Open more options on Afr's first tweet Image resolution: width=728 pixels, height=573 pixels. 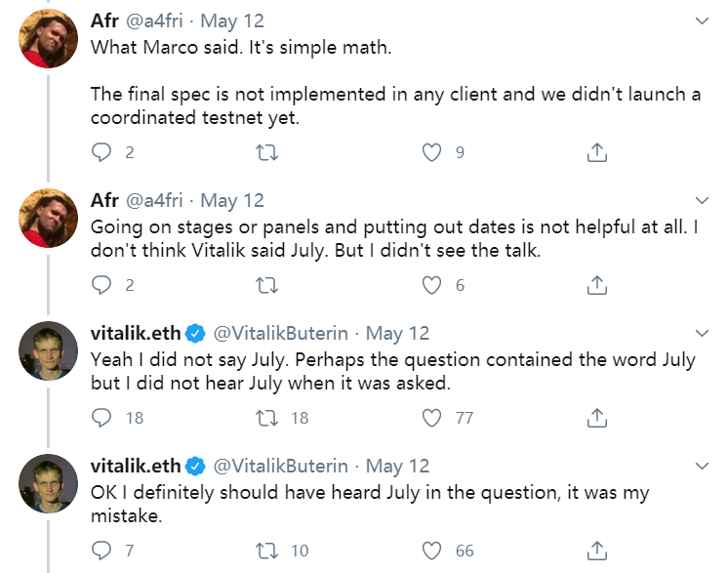[701, 20]
